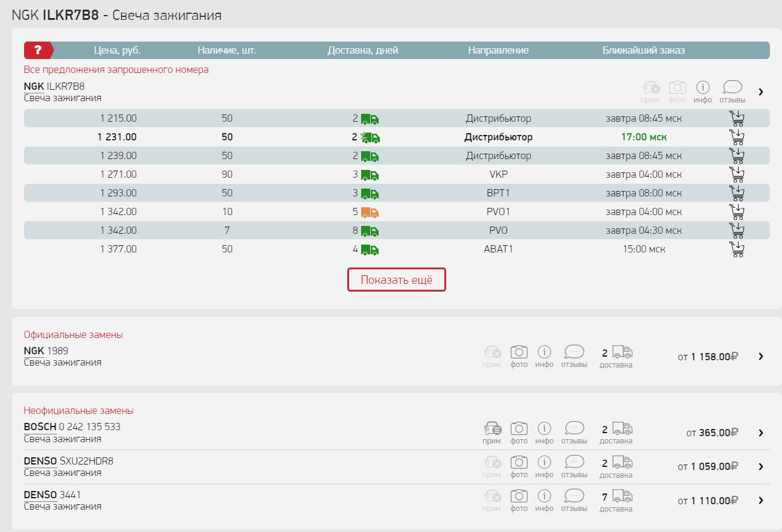Expand DENSO 3441 offers chevron
The height and width of the screenshot is (532, 782).
point(761,500)
